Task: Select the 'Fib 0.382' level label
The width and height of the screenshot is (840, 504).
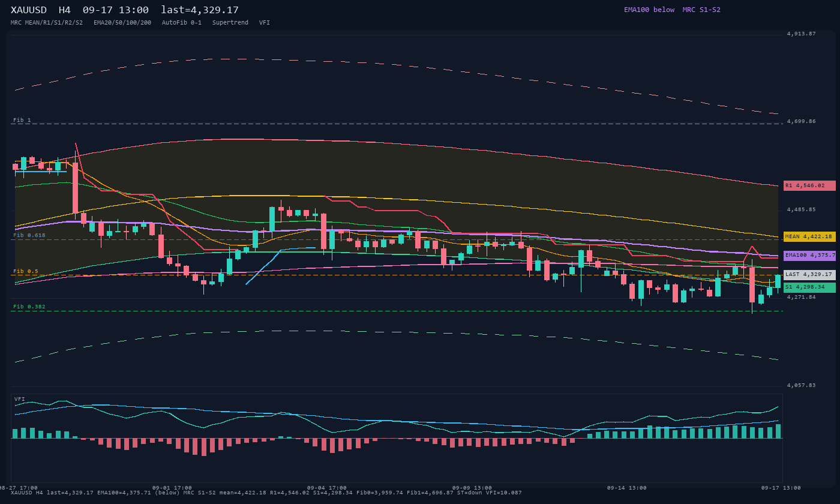Action: coord(29,307)
